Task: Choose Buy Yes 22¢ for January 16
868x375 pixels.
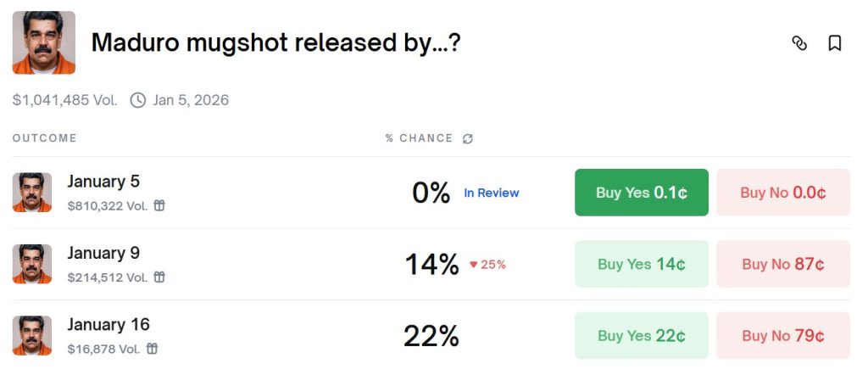Action: coord(642,335)
